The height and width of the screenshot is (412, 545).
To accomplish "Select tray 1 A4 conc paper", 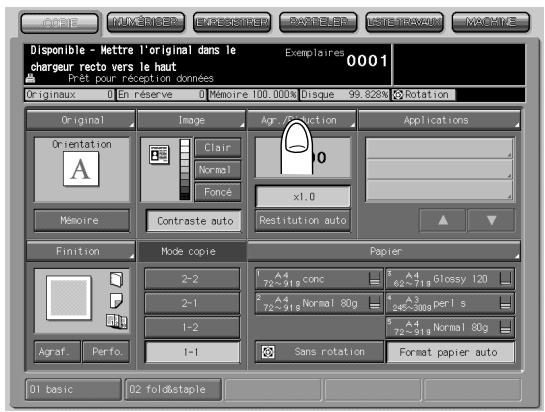I will (319, 279).
